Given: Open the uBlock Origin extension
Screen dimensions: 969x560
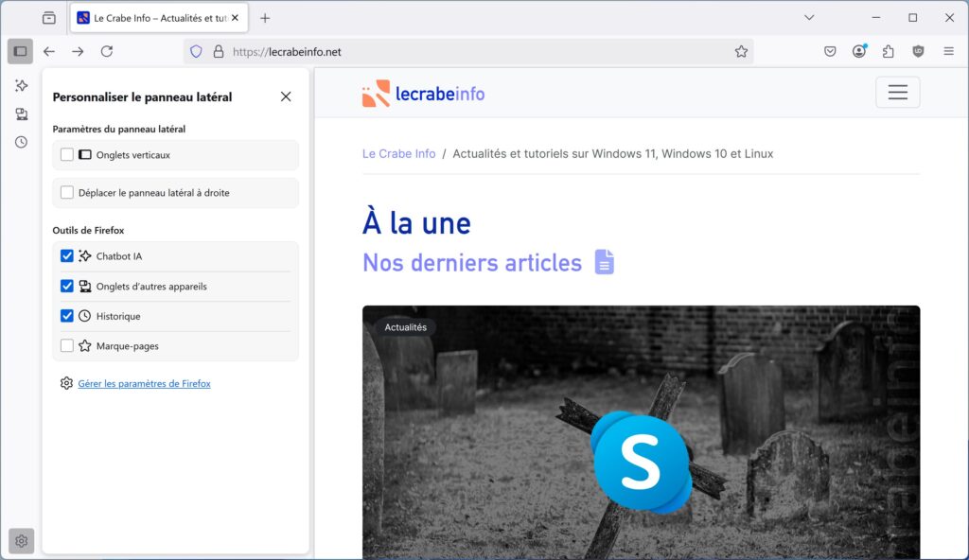Looking at the screenshot, I should pos(918,51).
